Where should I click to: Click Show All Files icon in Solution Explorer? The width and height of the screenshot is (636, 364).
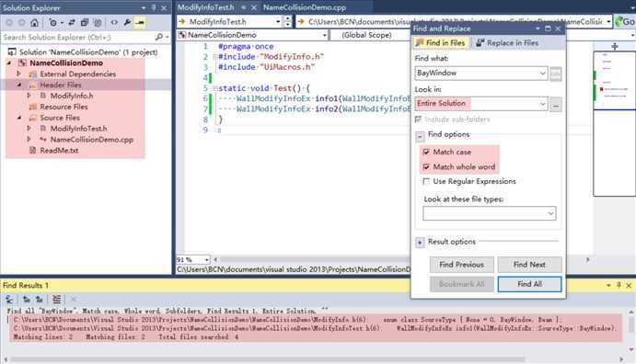pyautogui.click(x=98, y=23)
